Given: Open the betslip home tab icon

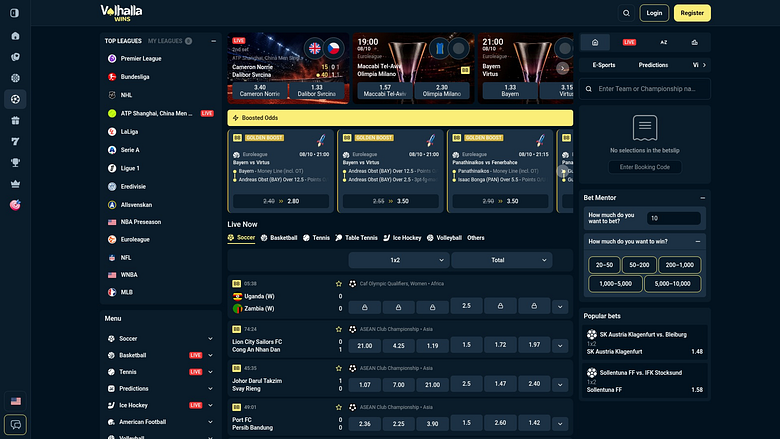Looking at the screenshot, I should pyautogui.click(x=595, y=42).
